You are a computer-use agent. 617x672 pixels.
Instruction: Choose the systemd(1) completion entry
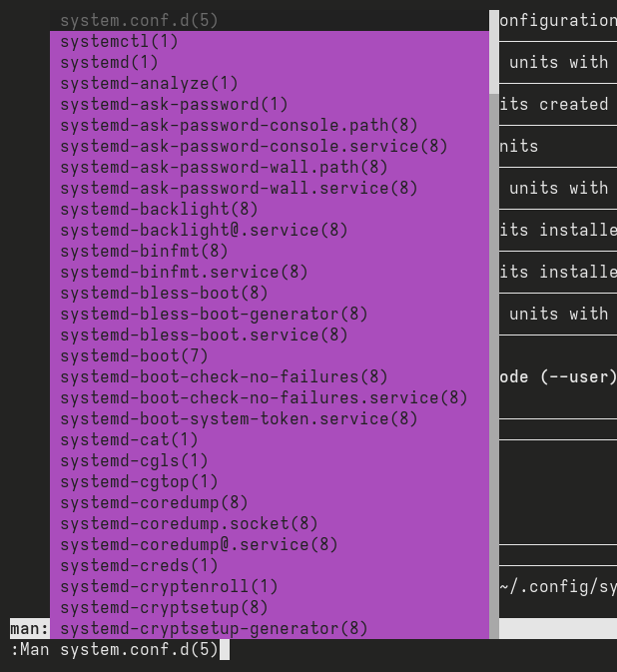pyautogui.click(x=270, y=62)
